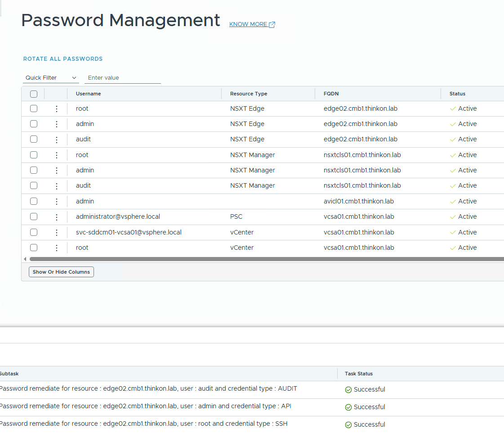Image resolution: width=504 pixels, height=433 pixels.
Task: Click the Active checkmark for root NSXT Edge
Action: click(453, 109)
